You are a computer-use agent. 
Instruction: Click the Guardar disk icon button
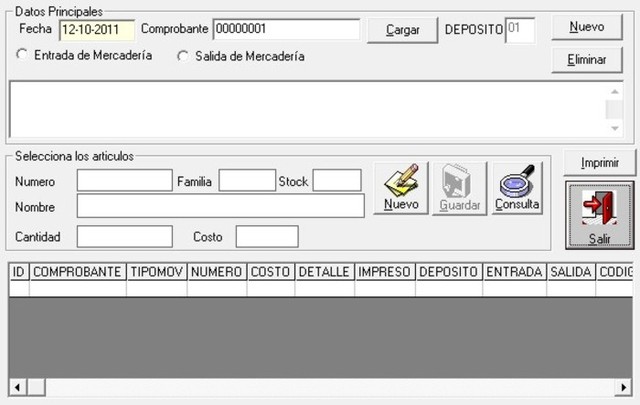pyautogui.click(x=460, y=188)
